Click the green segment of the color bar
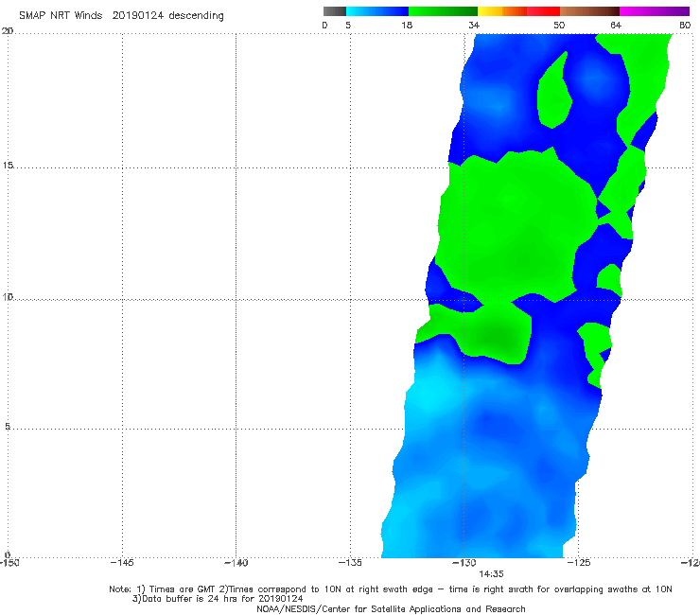 pyautogui.click(x=443, y=11)
